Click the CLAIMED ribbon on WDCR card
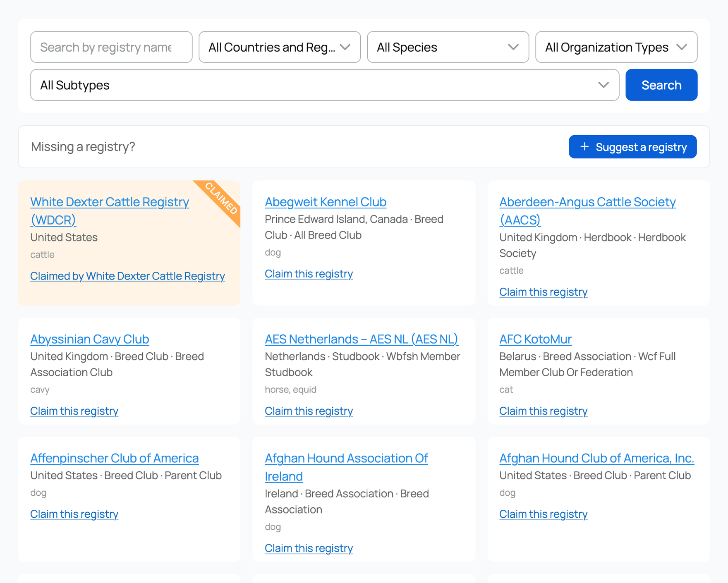Viewport: 728px width, 583px height. click(x=221, y=198)
